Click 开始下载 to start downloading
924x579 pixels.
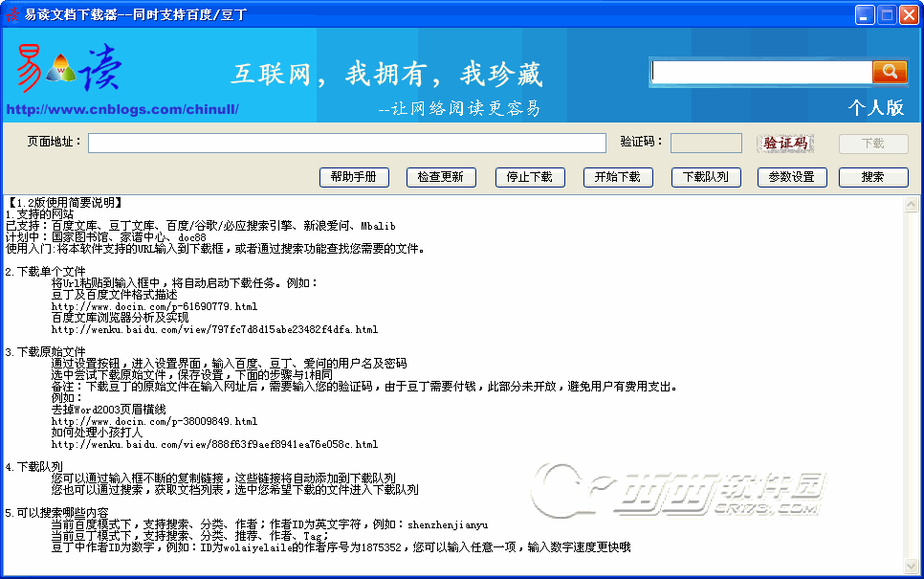[x=618, y=177]
